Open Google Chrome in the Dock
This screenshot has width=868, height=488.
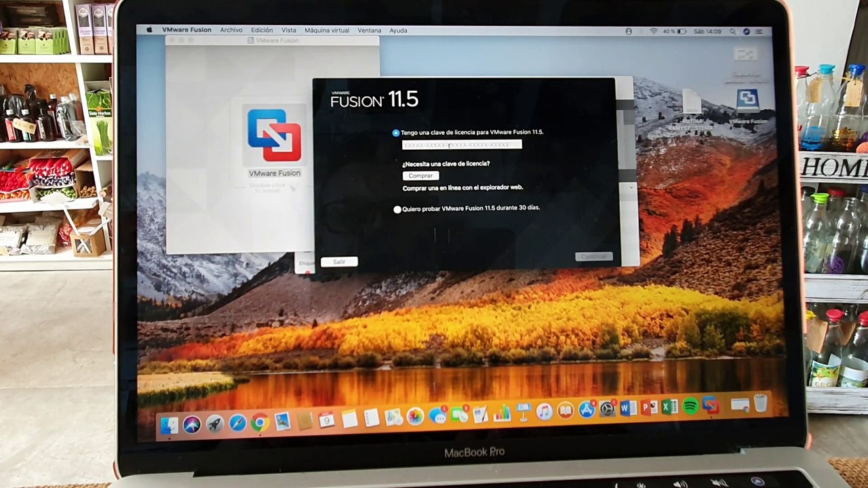point(260,423)
